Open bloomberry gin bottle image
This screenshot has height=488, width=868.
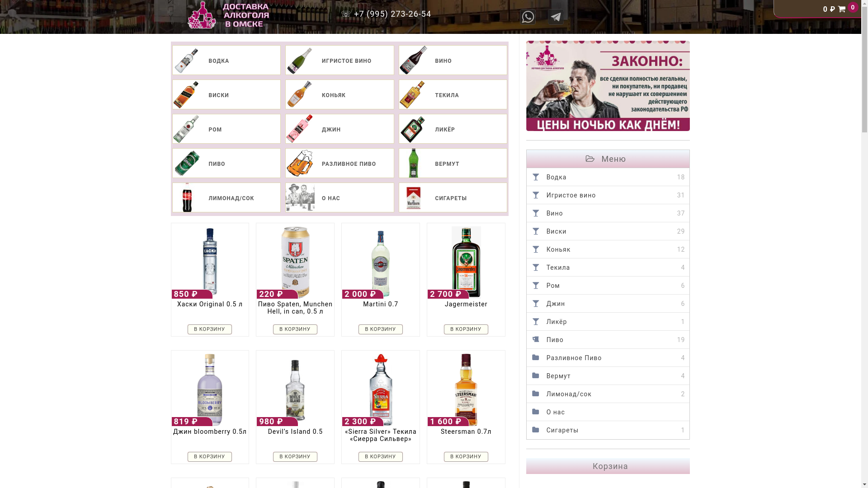point(210,389)
